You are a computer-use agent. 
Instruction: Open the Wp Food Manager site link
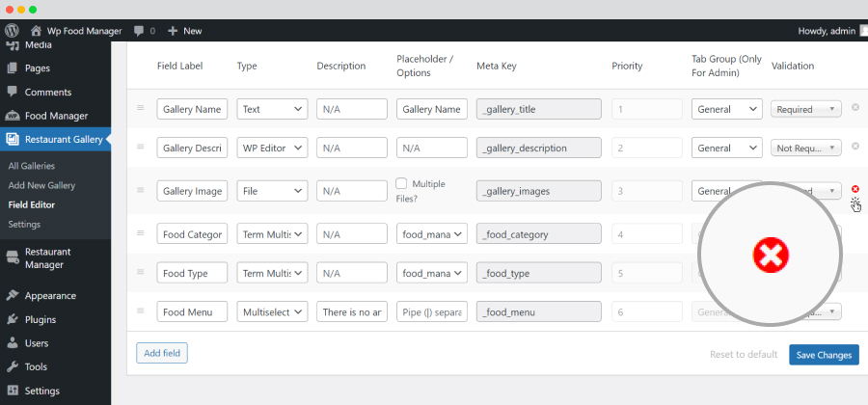(x=84, y=31)
